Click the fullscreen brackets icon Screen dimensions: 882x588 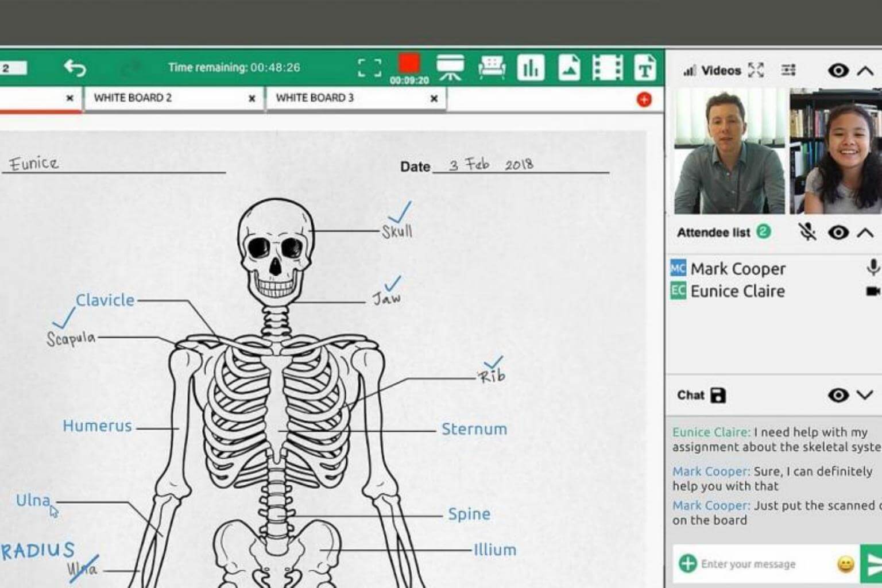[x=369, y=68]
